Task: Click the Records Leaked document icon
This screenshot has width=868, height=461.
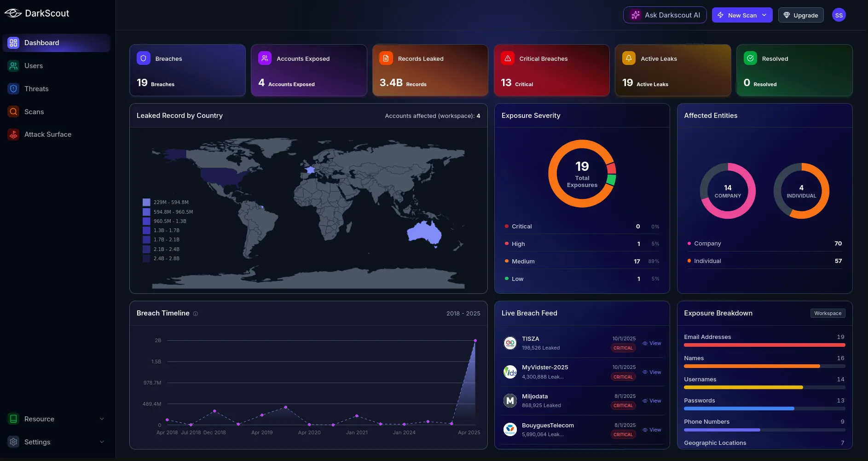Action: [x=386, y=58]
